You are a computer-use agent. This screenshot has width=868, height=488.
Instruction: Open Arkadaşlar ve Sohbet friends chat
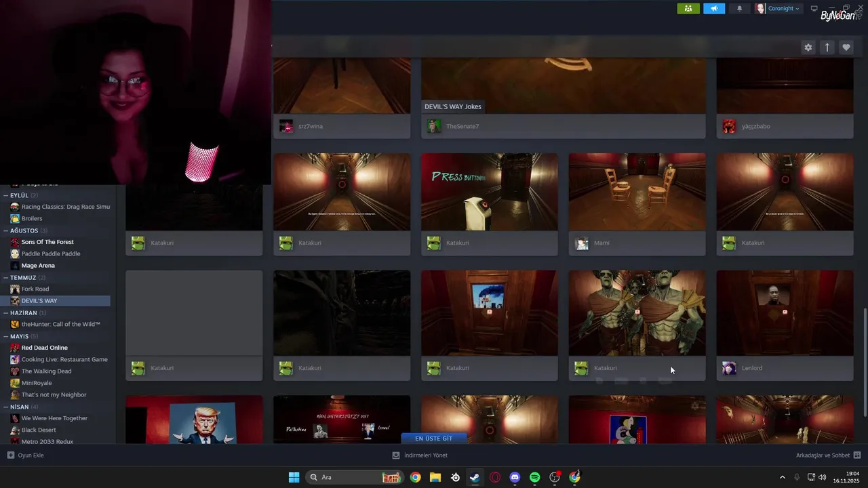pos(828,455)
